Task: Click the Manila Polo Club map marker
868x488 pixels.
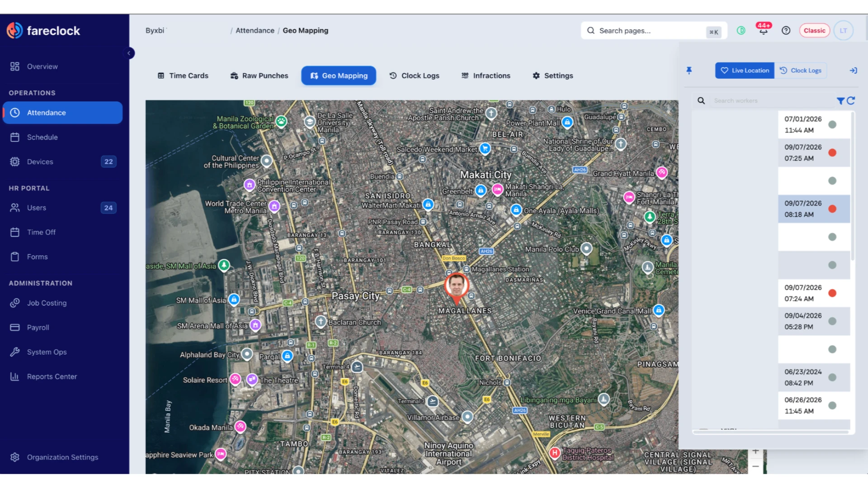Action: pos(586,249)
